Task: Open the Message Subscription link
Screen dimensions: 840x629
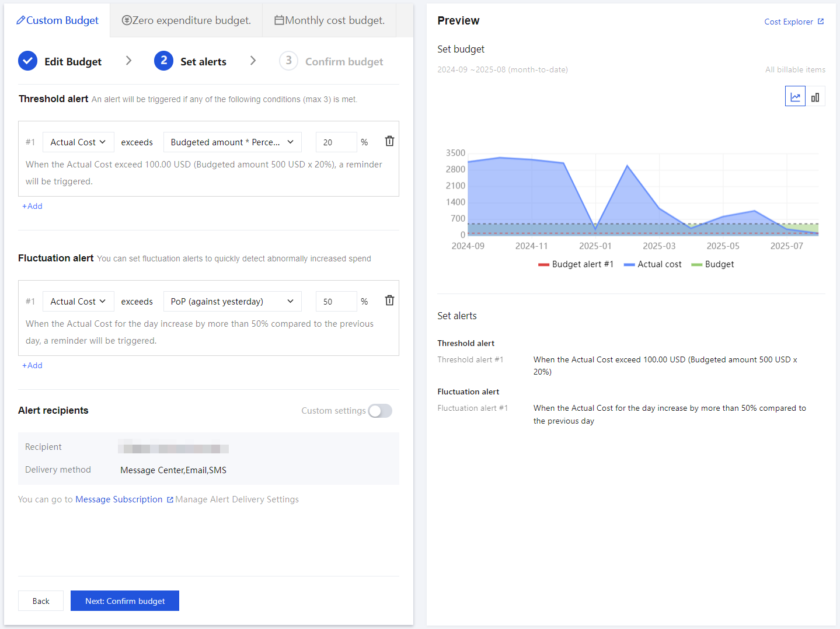Action: coord(119,499)
